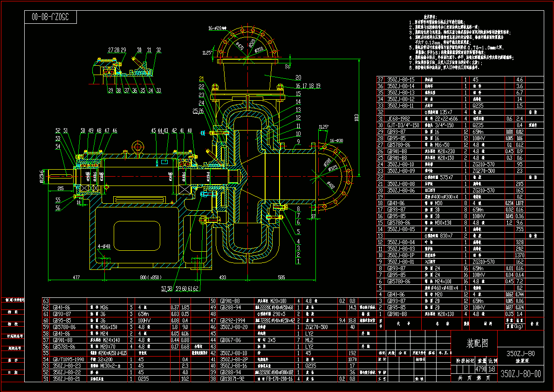Viewport: 554px width, 392px height.
Task: Click the GB292-1994 bearing standard cell
Action: (x=233, y=321)
